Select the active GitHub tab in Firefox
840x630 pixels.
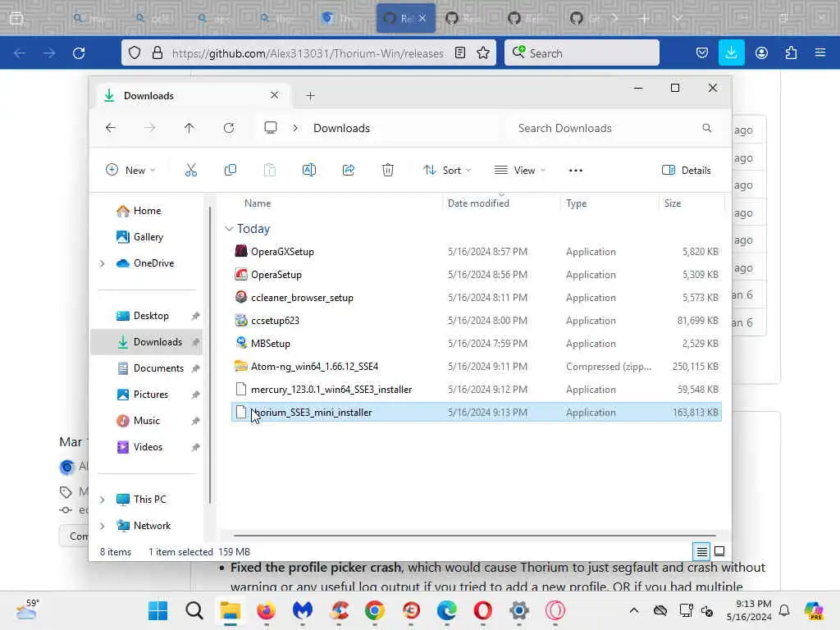coord(405,18)
